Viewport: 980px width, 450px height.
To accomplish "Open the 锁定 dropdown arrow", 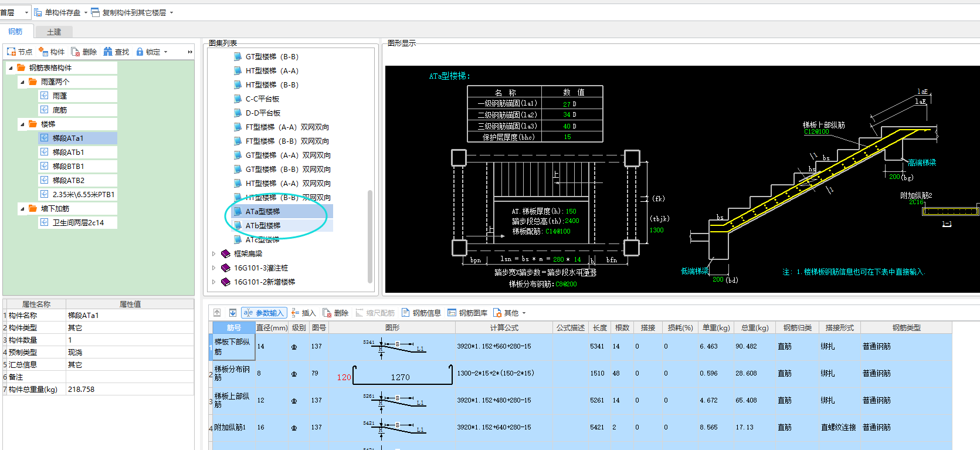I will (165, 52).
